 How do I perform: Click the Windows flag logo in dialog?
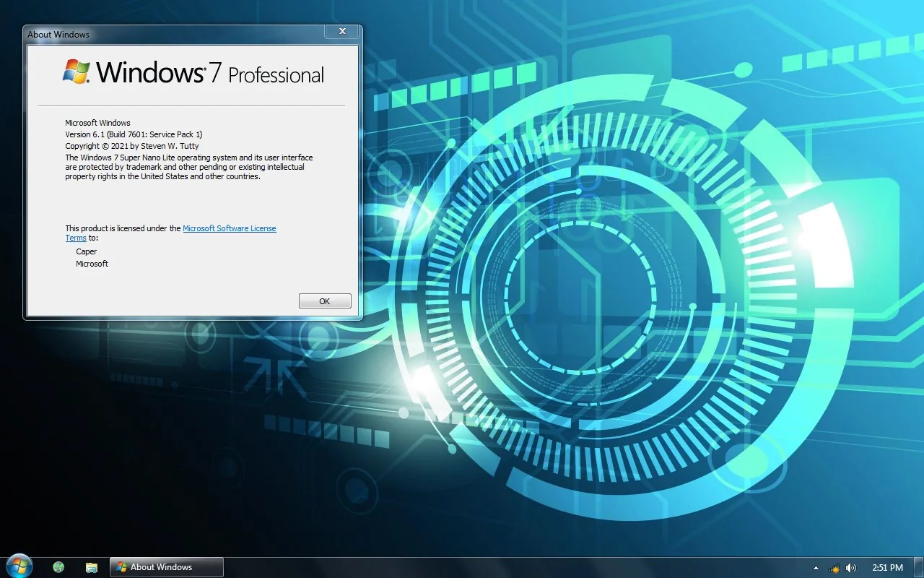point(77,72)
